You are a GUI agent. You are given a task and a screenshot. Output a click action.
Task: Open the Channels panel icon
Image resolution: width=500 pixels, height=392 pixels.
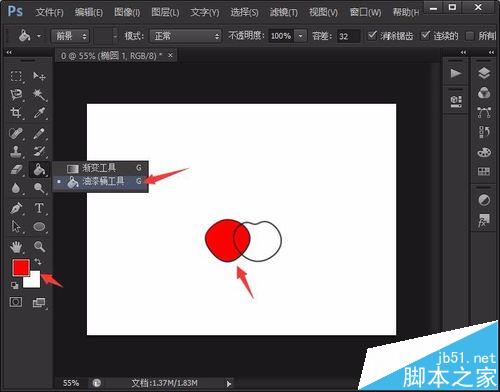click(x=484, y=93)
